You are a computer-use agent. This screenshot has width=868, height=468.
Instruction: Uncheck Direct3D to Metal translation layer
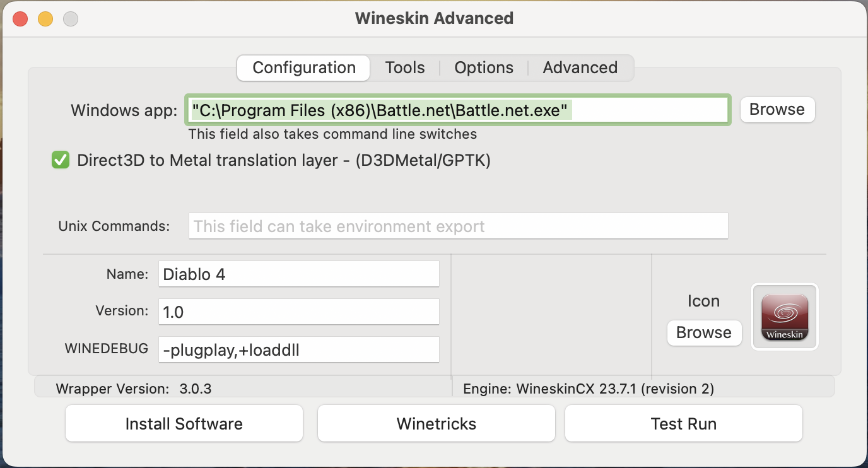(x=61, y=160)
